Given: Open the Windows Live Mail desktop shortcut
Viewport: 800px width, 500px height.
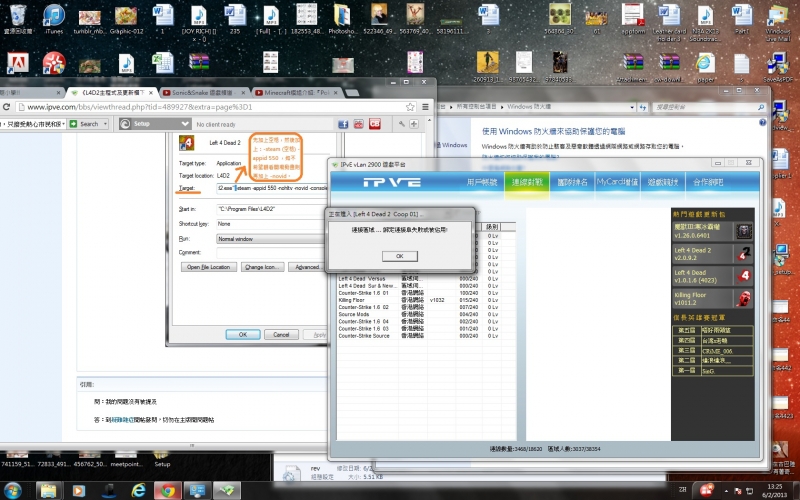Looking at the screenshot, I should 778,23.
